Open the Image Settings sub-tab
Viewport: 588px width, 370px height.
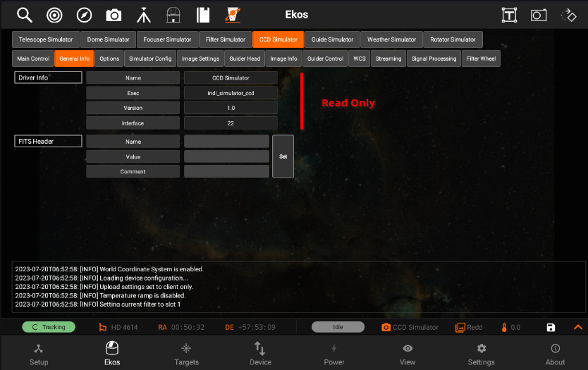(200, 58)
